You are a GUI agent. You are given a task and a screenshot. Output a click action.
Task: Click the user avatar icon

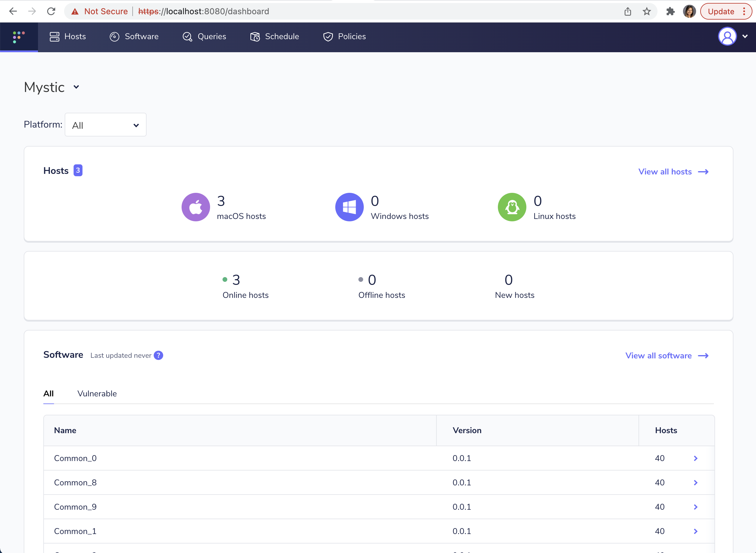[x=727, y=36]
